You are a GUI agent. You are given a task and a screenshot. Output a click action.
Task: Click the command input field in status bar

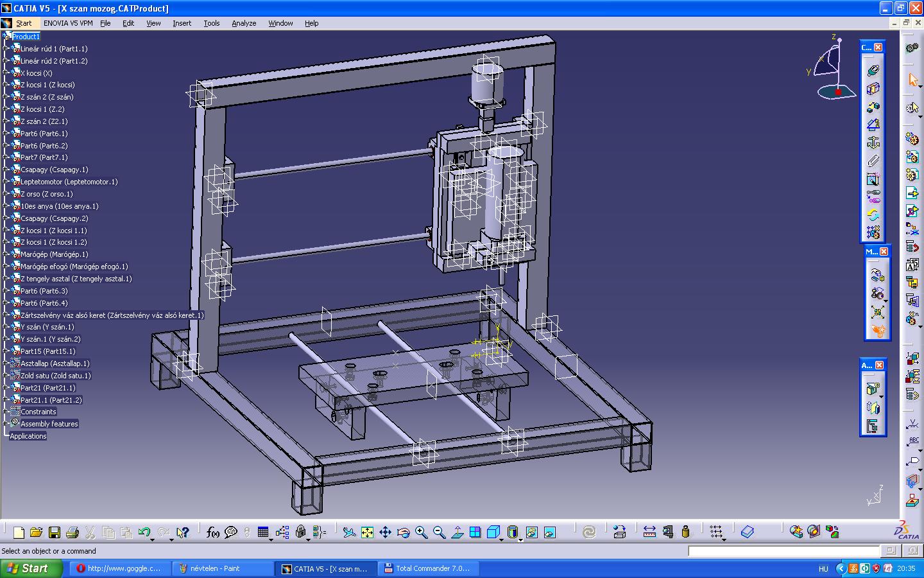[x=783, y=551]
